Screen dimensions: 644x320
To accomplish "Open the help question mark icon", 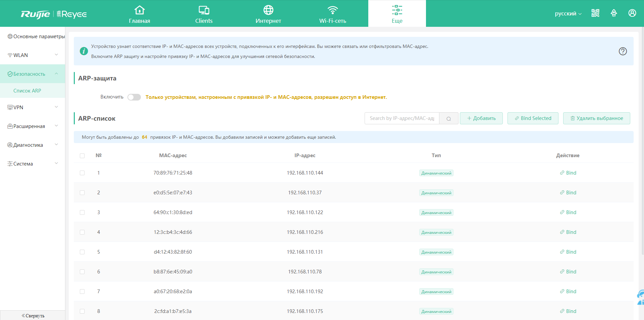I will pyautogui.click(x=623, y=51).
